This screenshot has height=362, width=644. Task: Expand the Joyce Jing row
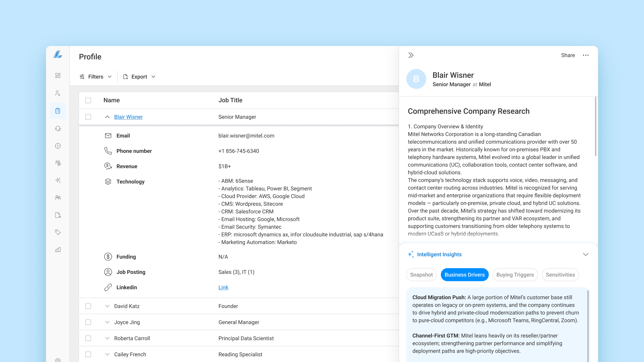click(107, 322)
